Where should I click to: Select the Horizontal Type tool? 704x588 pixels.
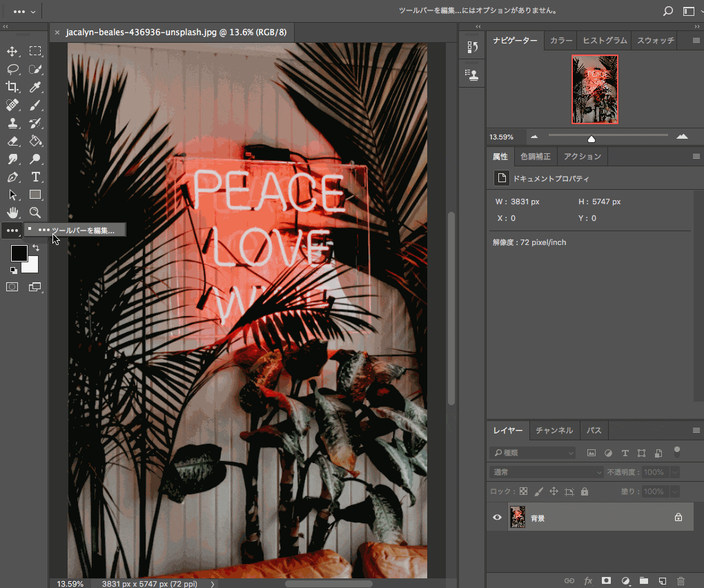click(x=35, y=177)
